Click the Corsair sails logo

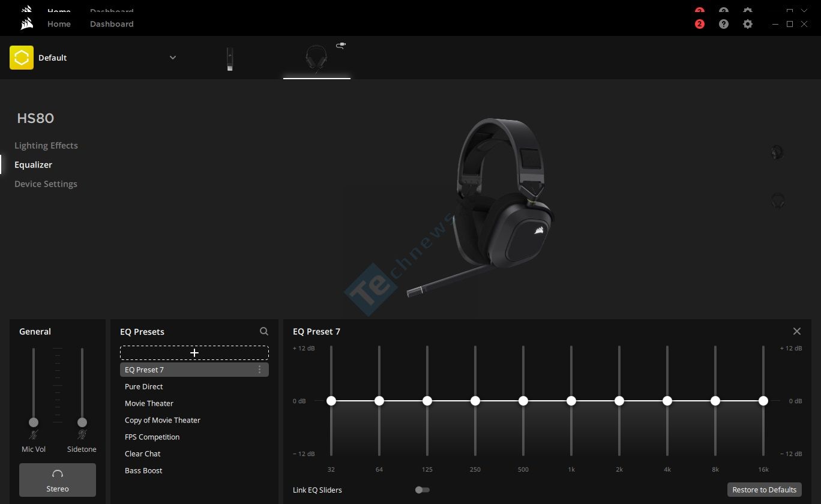pyautogui.click(x=26, y=24)
